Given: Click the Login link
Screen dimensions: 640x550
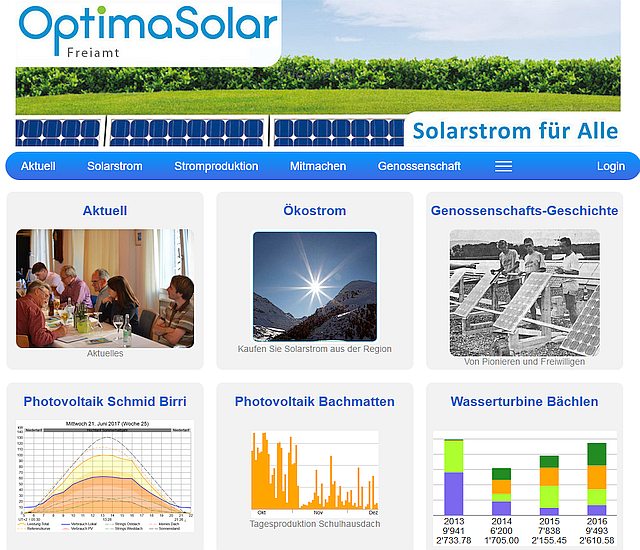Looking at the screenshot, I should (611, 166).
